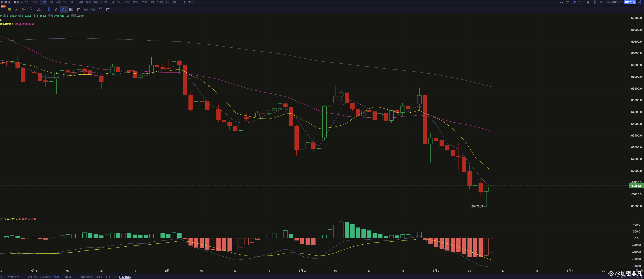This screenshot has height=279, width=644.
Task: Click the K线分析 button
Action: click(x=630, y=2)
